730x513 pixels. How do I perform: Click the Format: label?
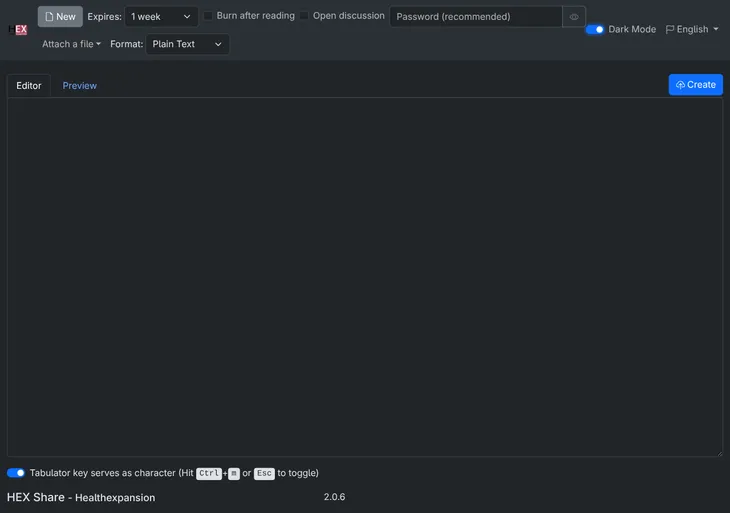point(127,44)
